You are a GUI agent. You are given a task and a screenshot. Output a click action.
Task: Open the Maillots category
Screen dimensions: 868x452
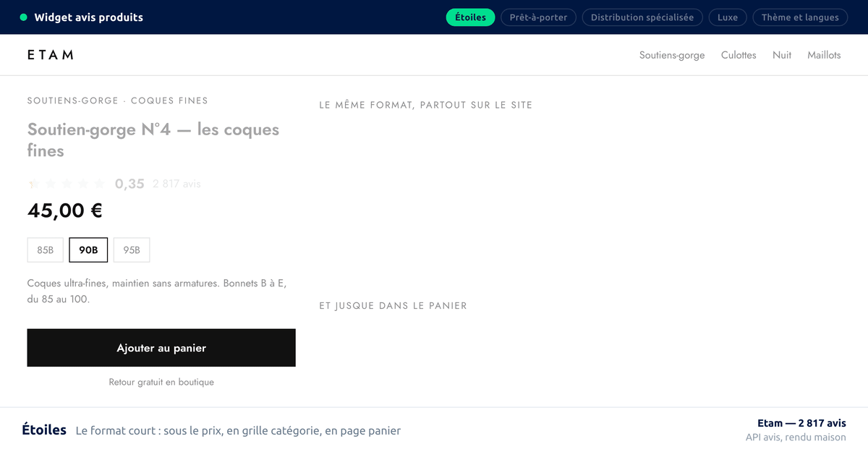point(824,55)
